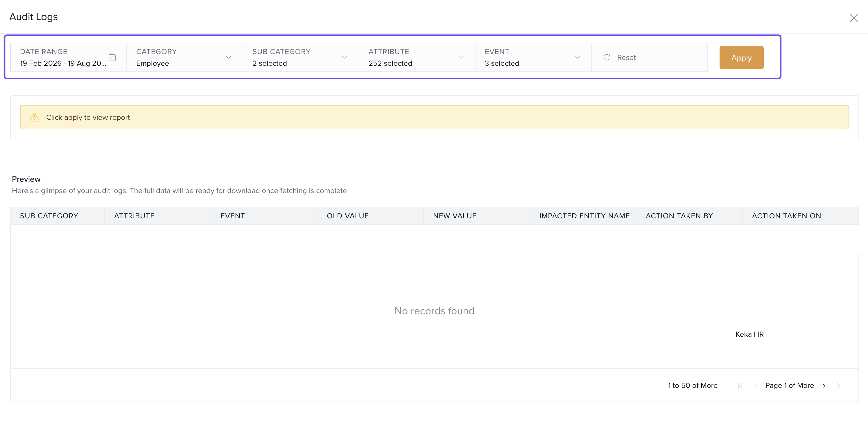868x446 pixels.
Task: Open the date range calendar icon
Action: pos(112,57)
